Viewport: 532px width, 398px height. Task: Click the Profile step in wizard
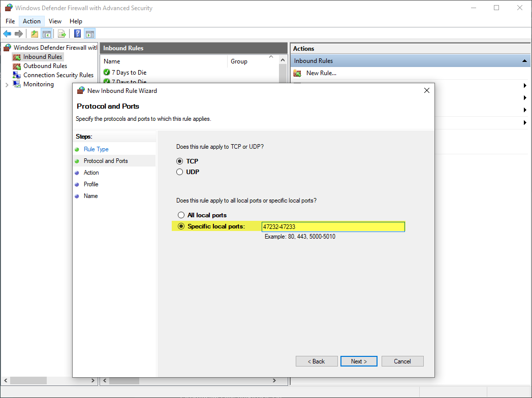pyautogui.click(x=91, y=184)
